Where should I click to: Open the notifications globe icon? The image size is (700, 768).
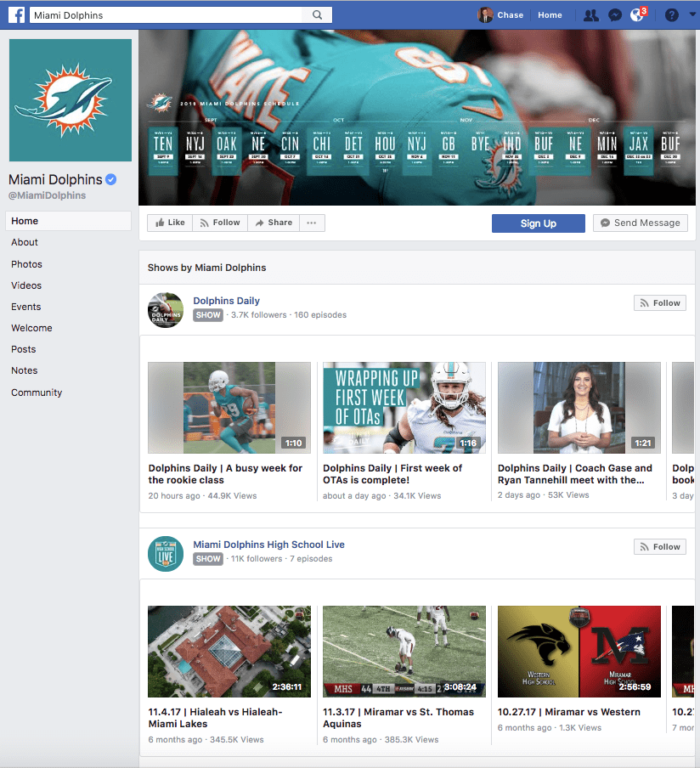(636, 14)
